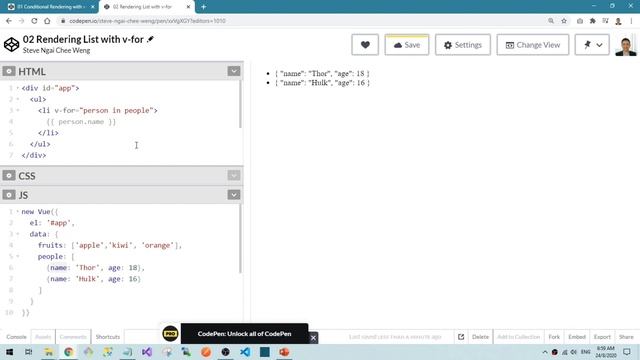The image size is (640, 360).
Task: Open the Share option
Action: [x=626, y=337]
